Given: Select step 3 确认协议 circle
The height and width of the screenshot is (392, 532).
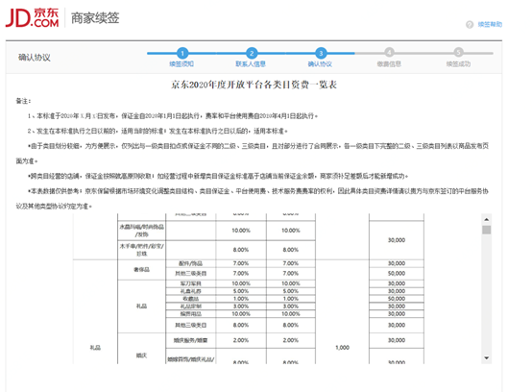Looking at the screenshot, I should pyautogui.click(x=321, y=53).
